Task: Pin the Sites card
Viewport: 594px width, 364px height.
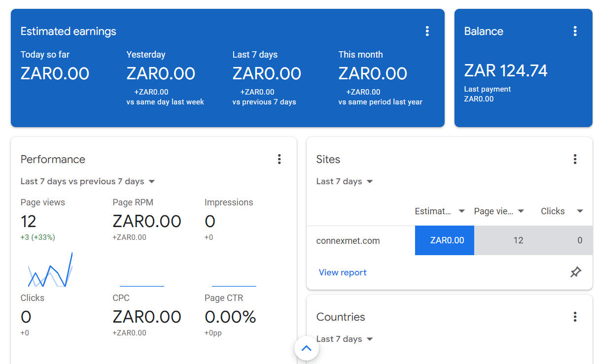Action: coord(575,272)
